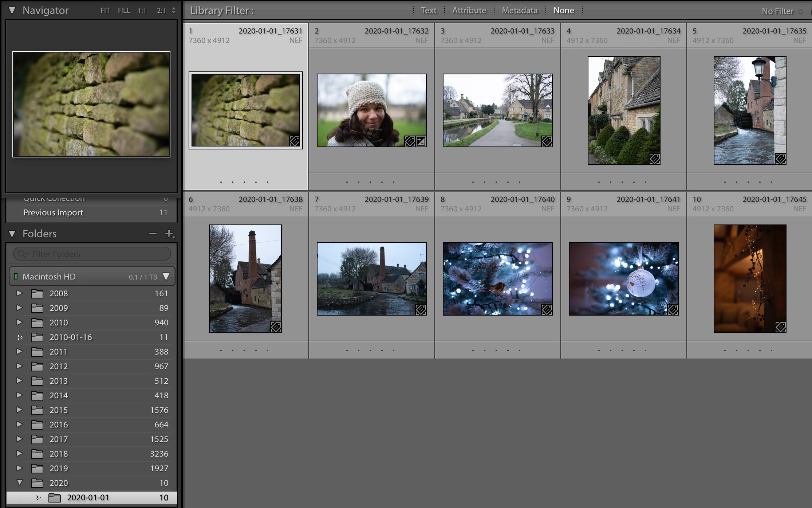
Task: Select the Christmas tree robin thumbnail
Action: click(497, 279)
